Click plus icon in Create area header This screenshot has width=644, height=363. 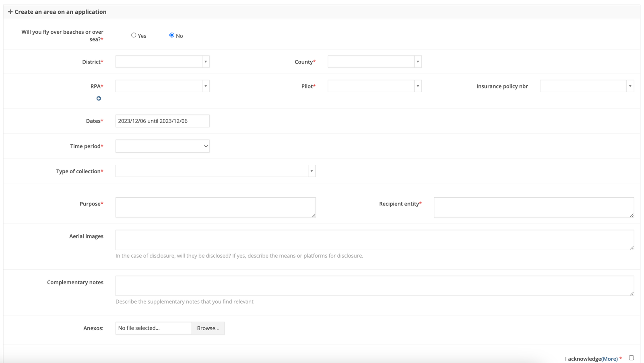click(x=10, y=12)
